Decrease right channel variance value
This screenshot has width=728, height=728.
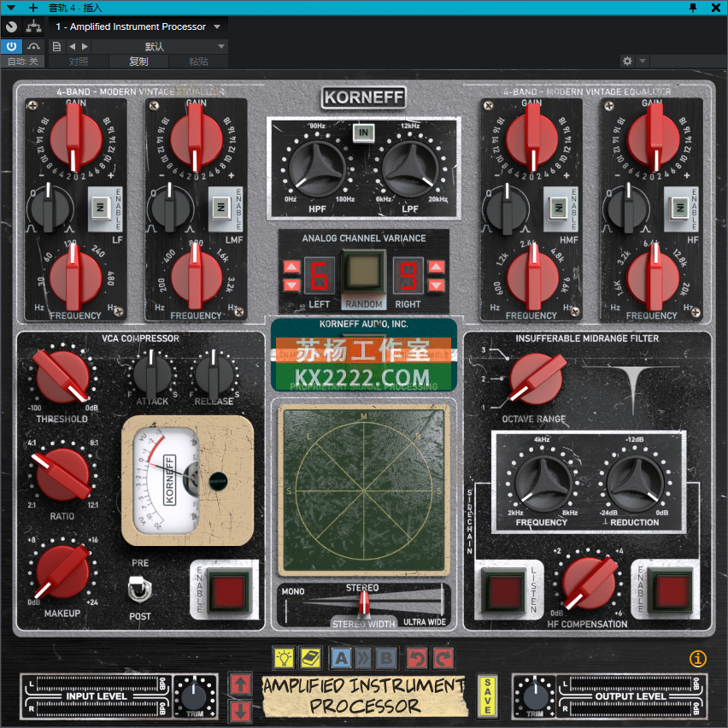pyautogui.click(x=437, y=285)
